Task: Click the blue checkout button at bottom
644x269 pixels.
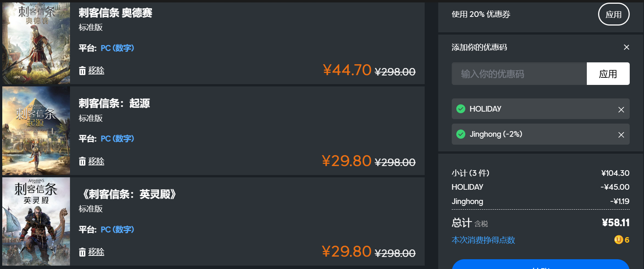Action: tap(540, 265)
